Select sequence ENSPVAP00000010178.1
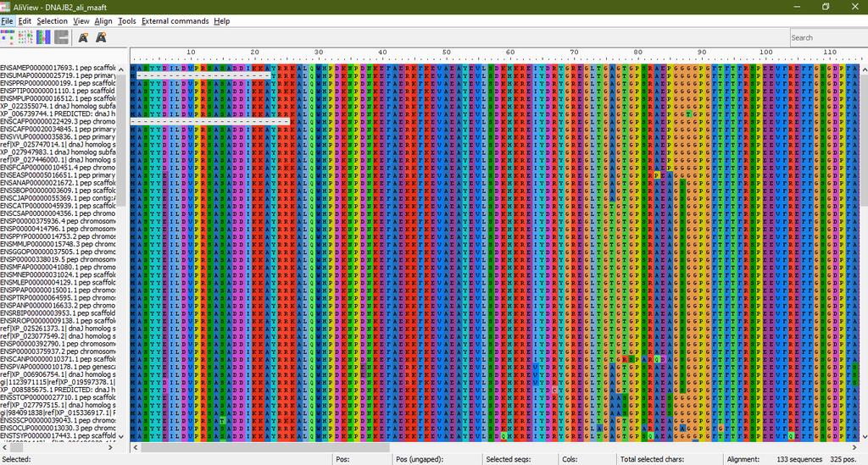 click(x=58, y=367)
